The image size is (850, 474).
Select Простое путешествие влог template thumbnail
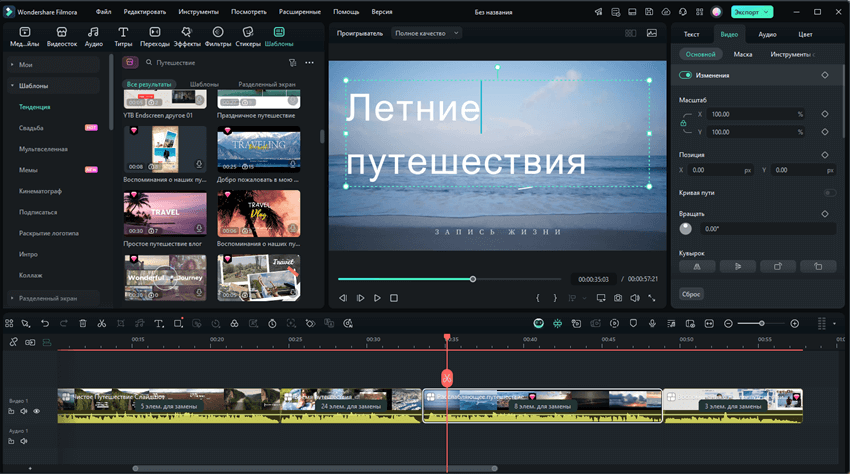click(x=165, y=214)
